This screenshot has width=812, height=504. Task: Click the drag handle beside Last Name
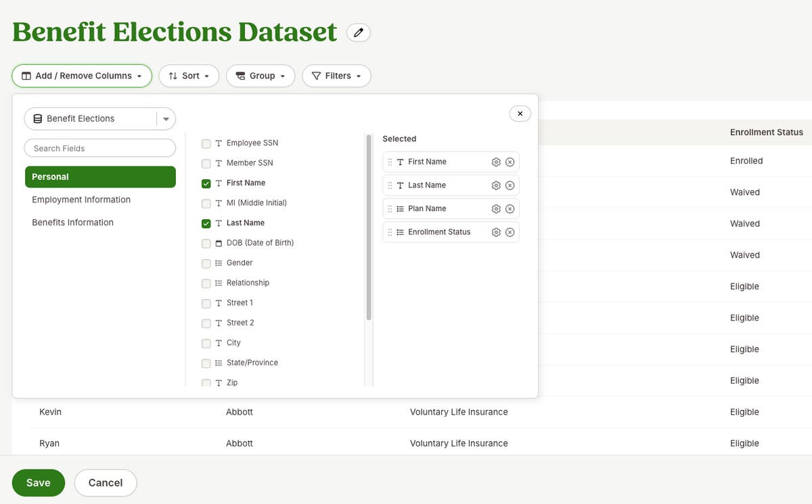[389, 185]
